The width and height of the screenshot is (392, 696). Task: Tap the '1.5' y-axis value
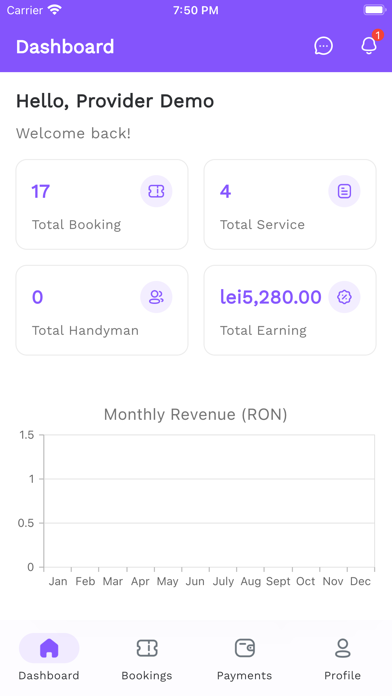[x=27, y=435]
